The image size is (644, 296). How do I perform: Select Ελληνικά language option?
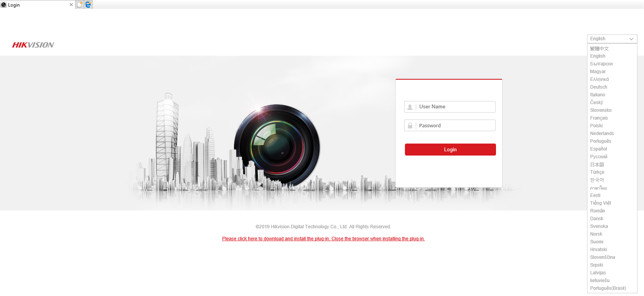[x=599, y=79]
